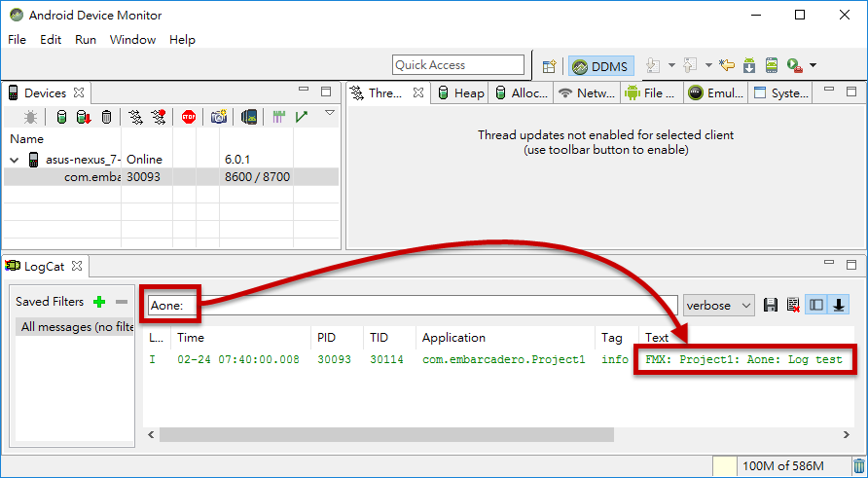Close the Devices view with its X
868x478 pixels.
click(79, 92)
